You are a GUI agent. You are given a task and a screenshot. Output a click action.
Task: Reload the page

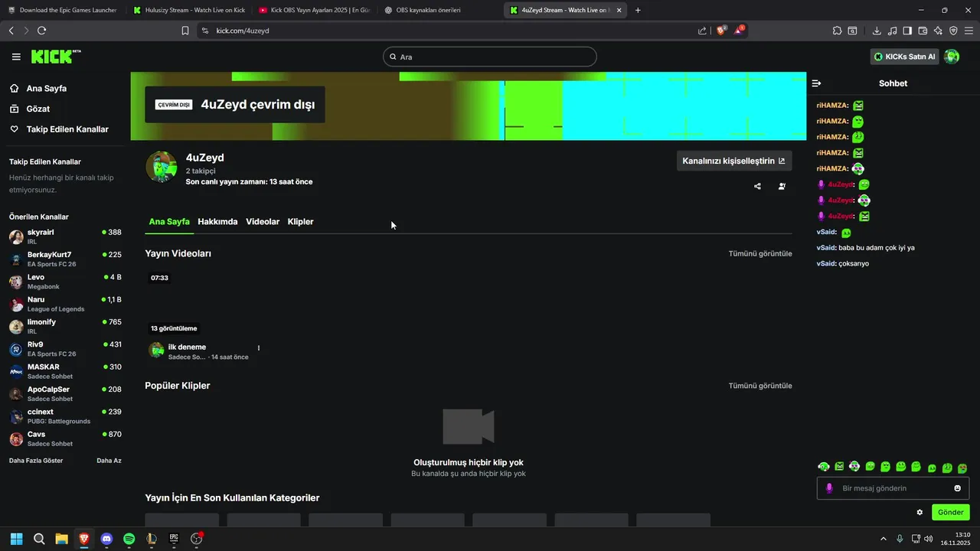pyautogui.click(x=41, y=31)
